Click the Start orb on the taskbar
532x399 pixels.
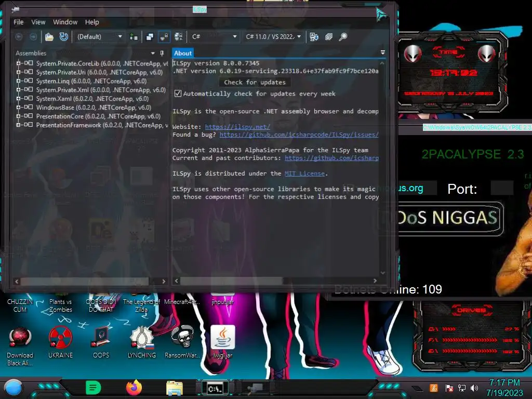click(13, 388)
